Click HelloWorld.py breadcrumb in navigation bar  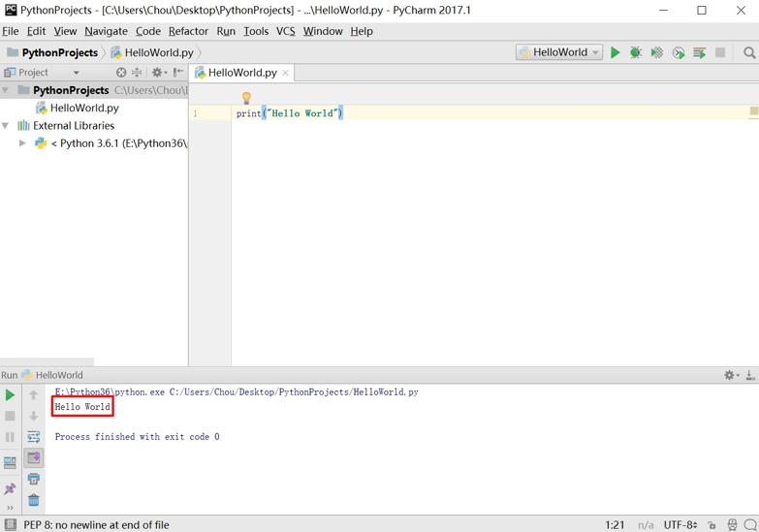153,52
